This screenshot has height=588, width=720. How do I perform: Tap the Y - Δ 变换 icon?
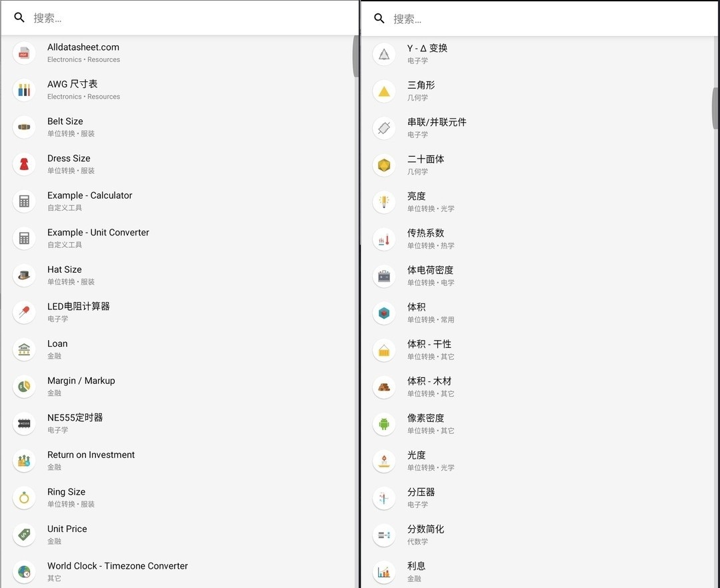tap(384, 54)
